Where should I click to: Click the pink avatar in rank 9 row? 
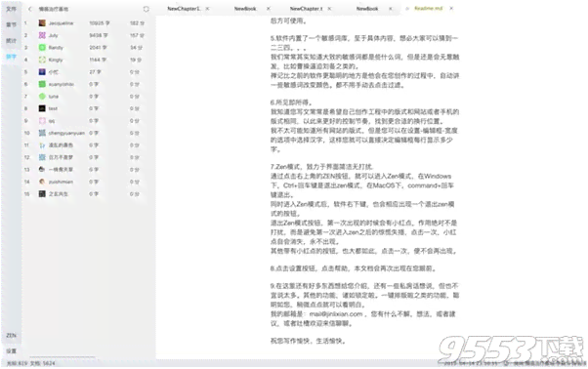pyautogui.click(x=42, y=121)
